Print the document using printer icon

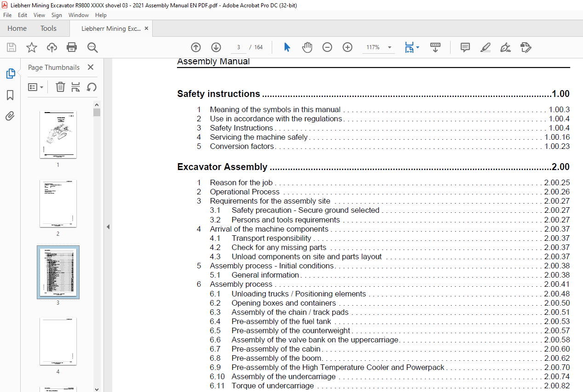pyautogui.click(x=72, y=47)
